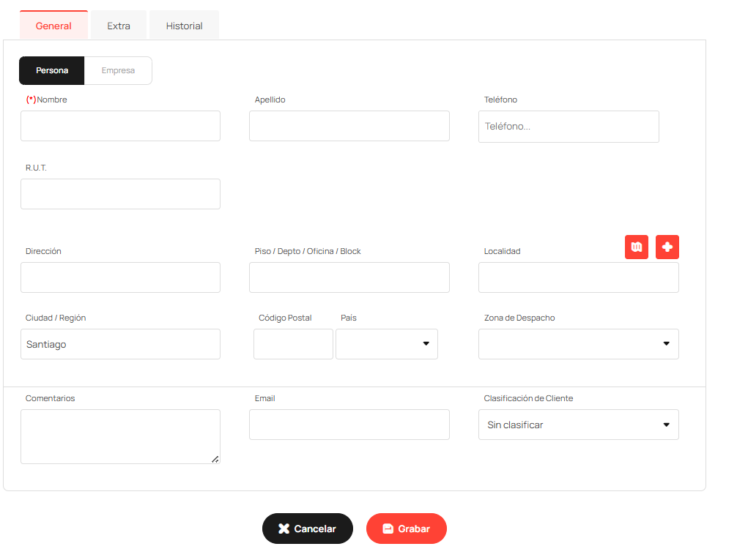Click into the Apellido text field
The image size is (748, 560).
pos(349,126)
